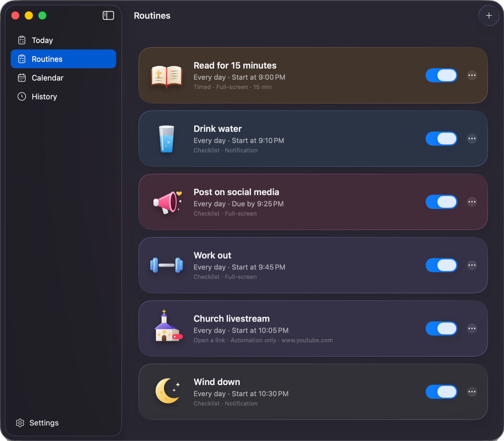Image resolution: width=504 pixels, height=441 pixels.
Task: Click the checklist icon beside Today
Action: coord(22,40)
